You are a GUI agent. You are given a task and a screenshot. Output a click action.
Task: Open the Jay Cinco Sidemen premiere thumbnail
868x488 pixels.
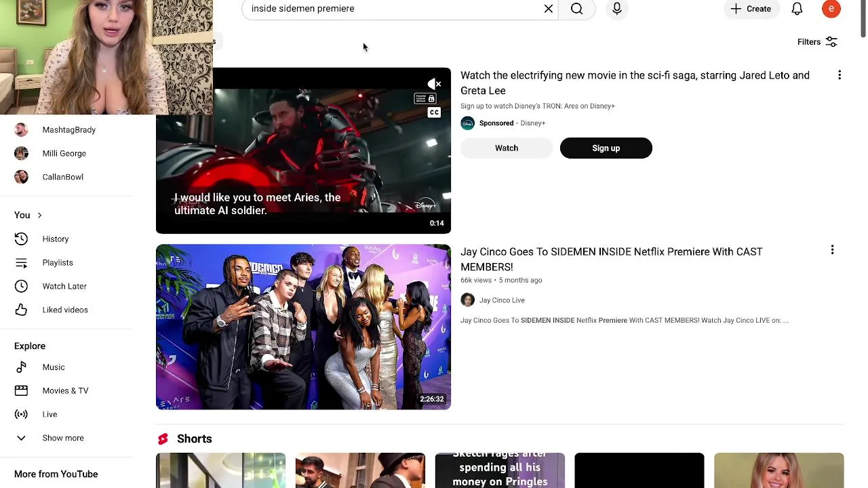pyautogui.click(x=303, y=327)
